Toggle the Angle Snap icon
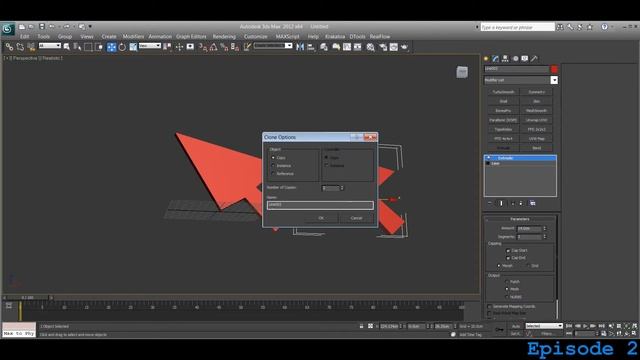640x360 pixels. click(213, 47)
